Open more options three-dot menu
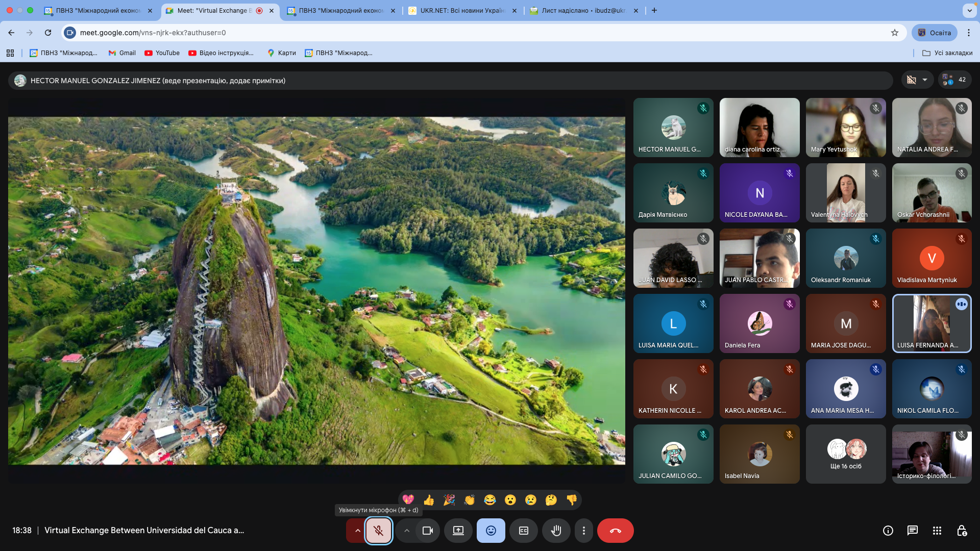This screenshot has height=551, width=980. (583, 531)
